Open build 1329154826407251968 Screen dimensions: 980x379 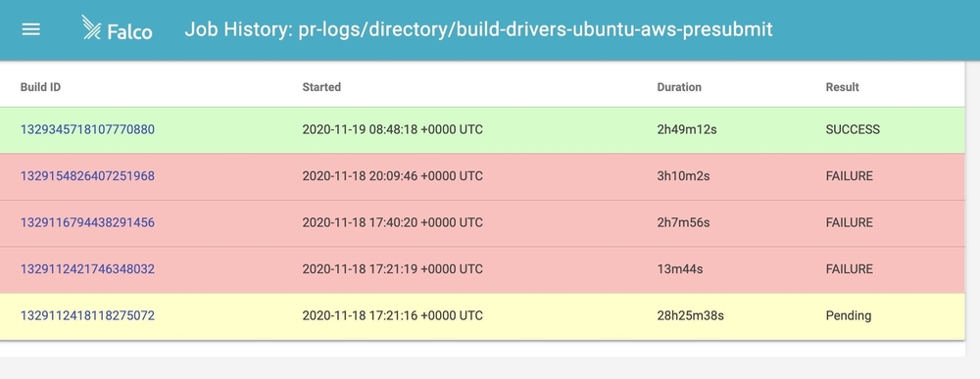(87, 176)
